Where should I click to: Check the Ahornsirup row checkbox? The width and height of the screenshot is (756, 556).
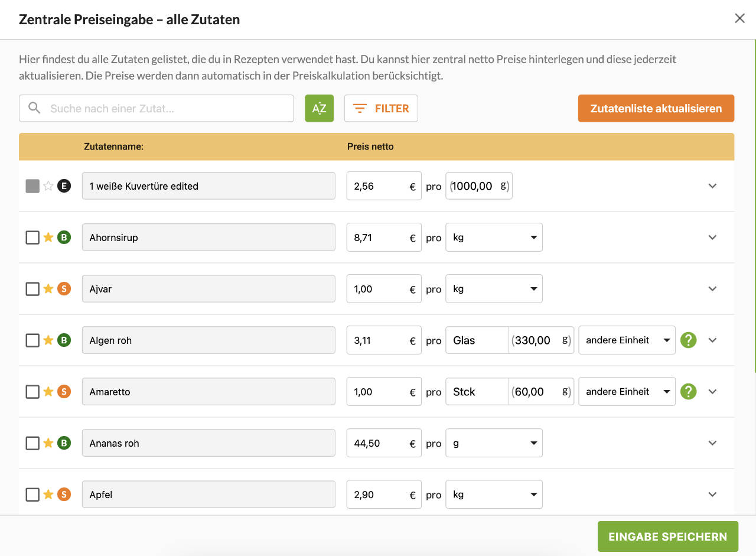coord(32,238)
